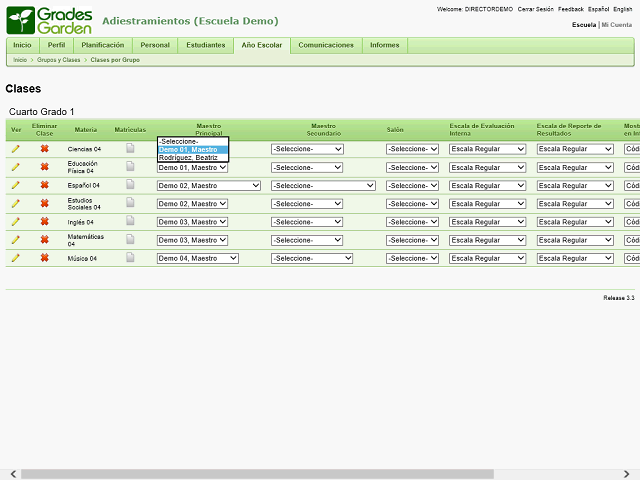View Inglés 04 using pencil icon
640x480 pixels.
point(16,222)
